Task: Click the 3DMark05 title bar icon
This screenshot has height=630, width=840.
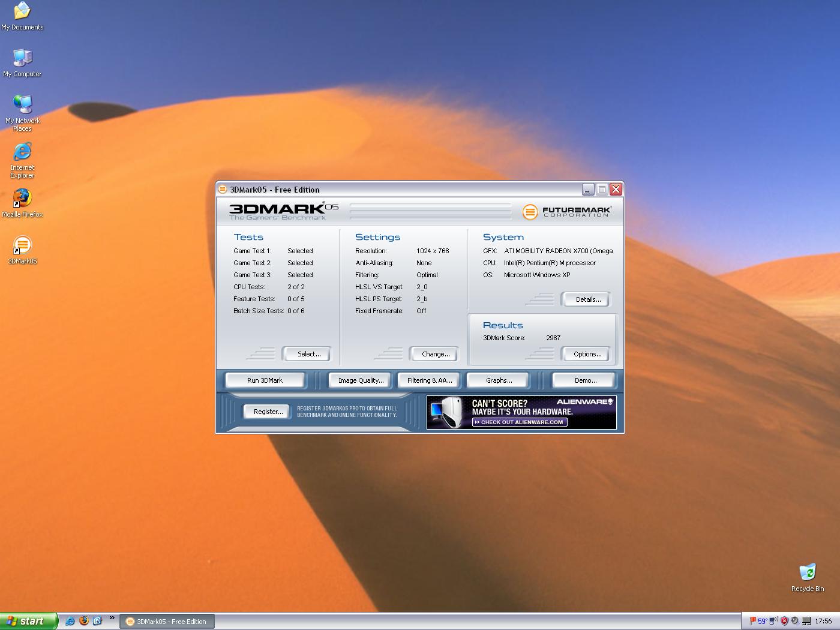Action: coord(223,190)
